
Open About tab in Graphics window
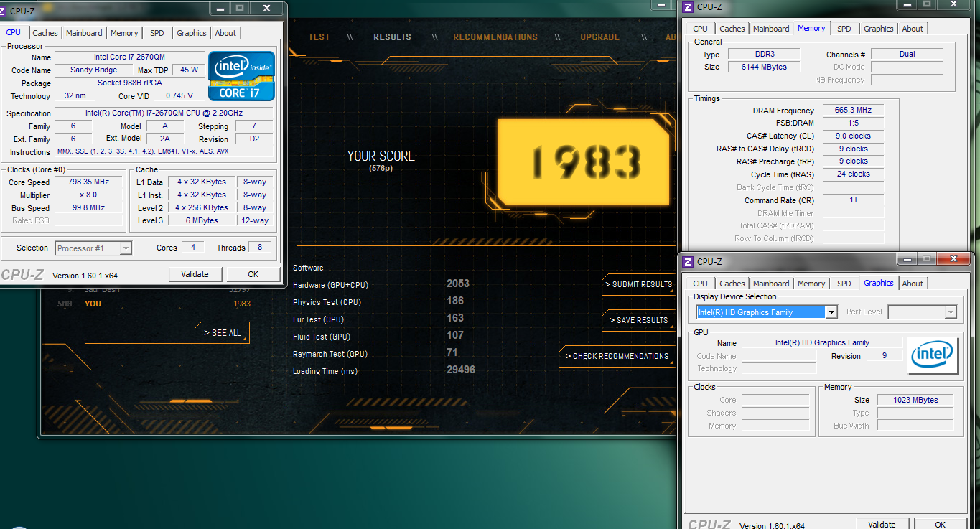(913, 284)
